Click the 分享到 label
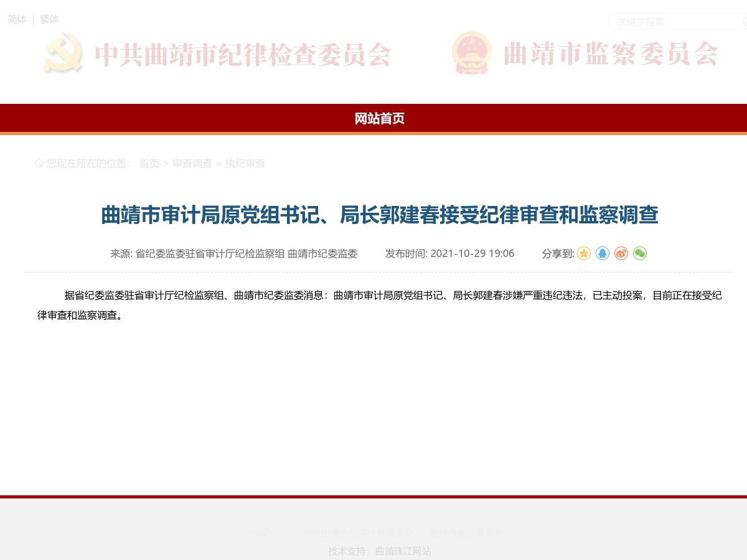Viewport: 747px width, 560px height. 558,253
